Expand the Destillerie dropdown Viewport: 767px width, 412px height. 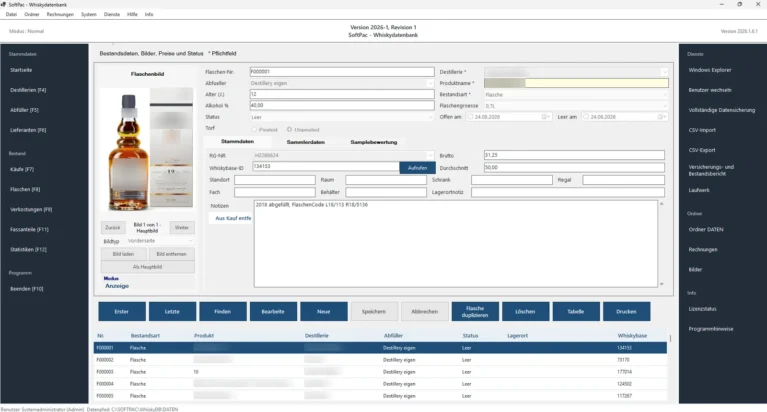[664, 72]
